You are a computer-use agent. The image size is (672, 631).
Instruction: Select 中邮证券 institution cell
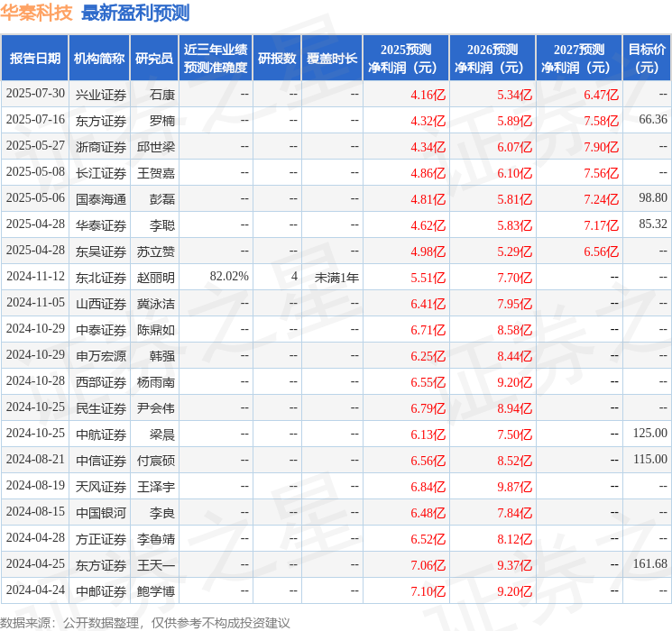click(x=101, y=591)
